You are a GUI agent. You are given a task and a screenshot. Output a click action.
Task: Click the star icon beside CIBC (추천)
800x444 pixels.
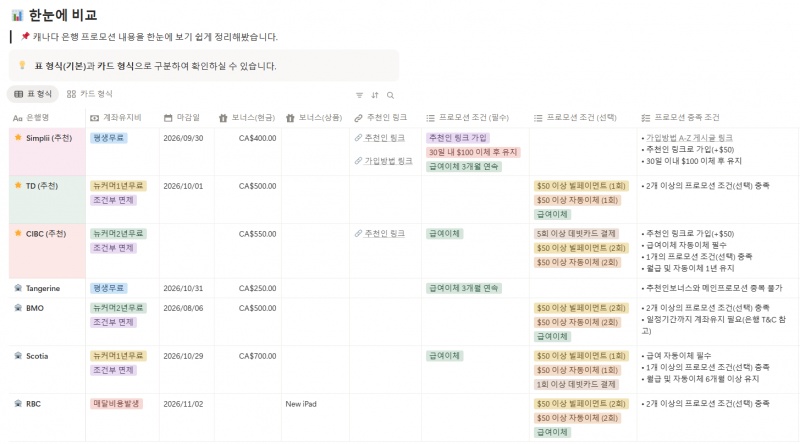point(18,234)
